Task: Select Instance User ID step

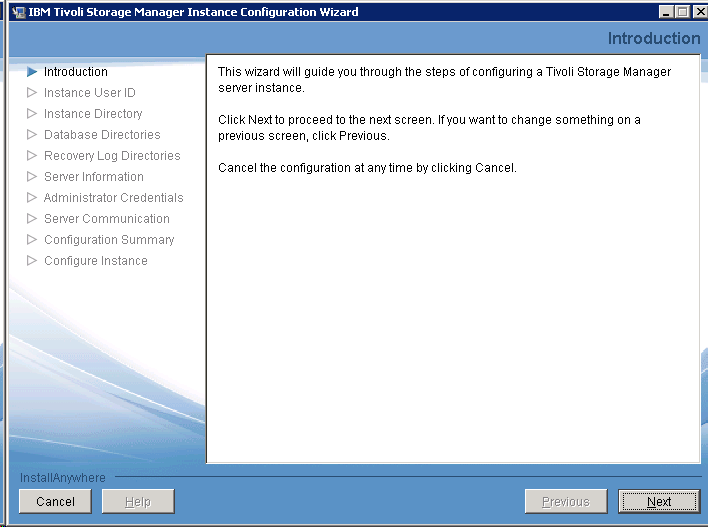Action: [x=89, y=93]
